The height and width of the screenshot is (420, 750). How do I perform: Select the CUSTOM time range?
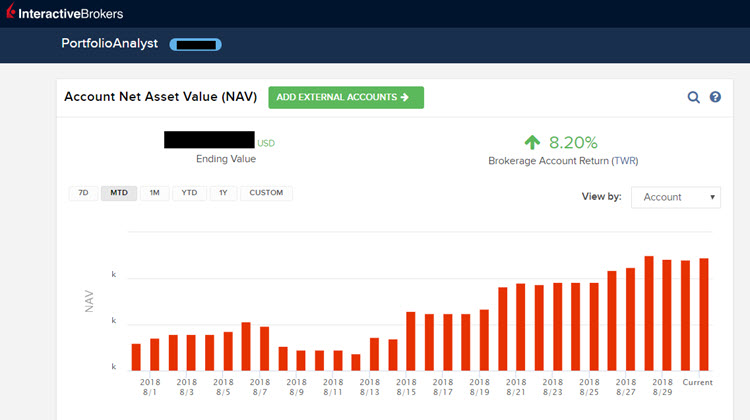[266, 193]
